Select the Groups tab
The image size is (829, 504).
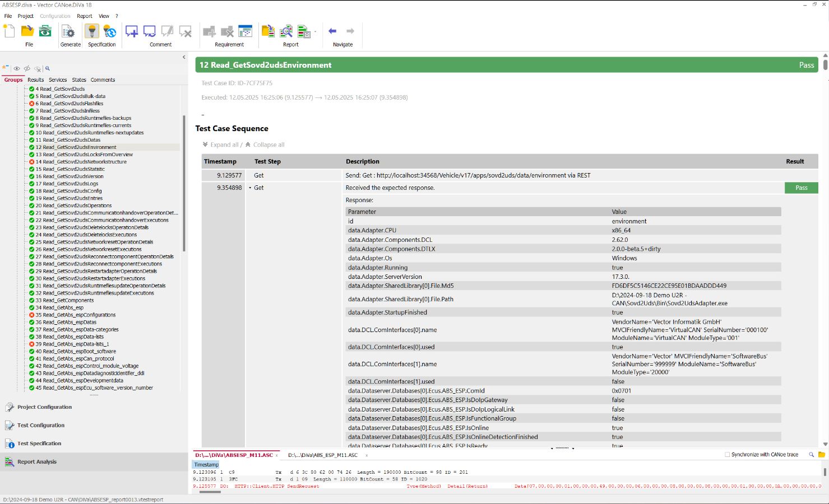(x=13, y=80)
